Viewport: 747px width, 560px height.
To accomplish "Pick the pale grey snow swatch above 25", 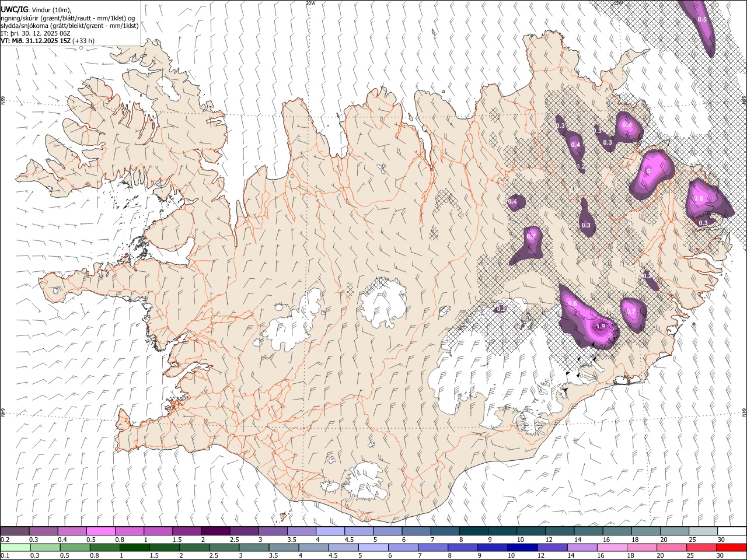I will point(703,531).
